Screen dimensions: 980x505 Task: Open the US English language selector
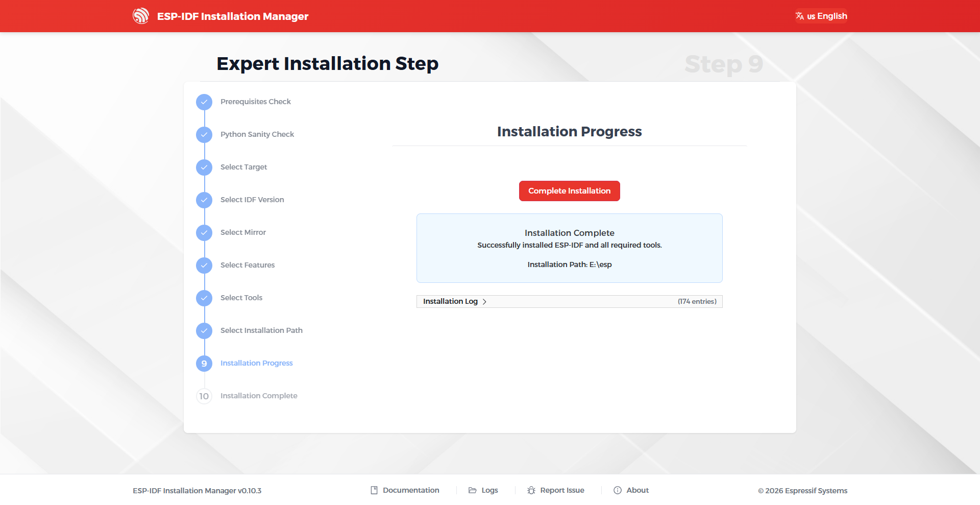pyautogui.click(x=821, y=16)
